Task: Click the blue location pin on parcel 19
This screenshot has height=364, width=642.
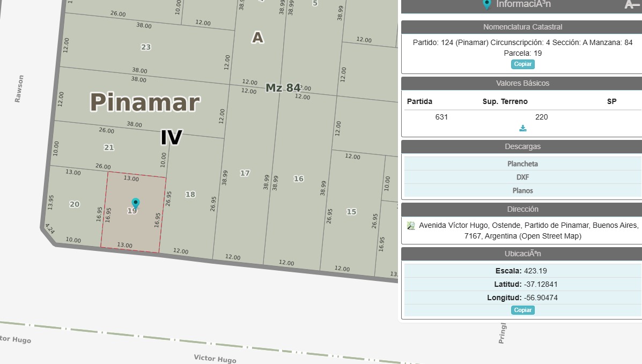Action: pos(136,203)
